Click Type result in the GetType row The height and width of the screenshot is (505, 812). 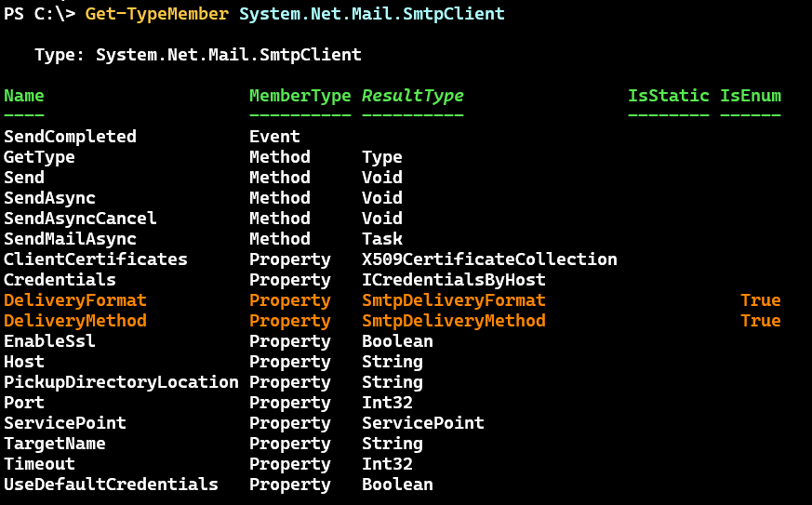pyautogui.click(x=382, y=157)
